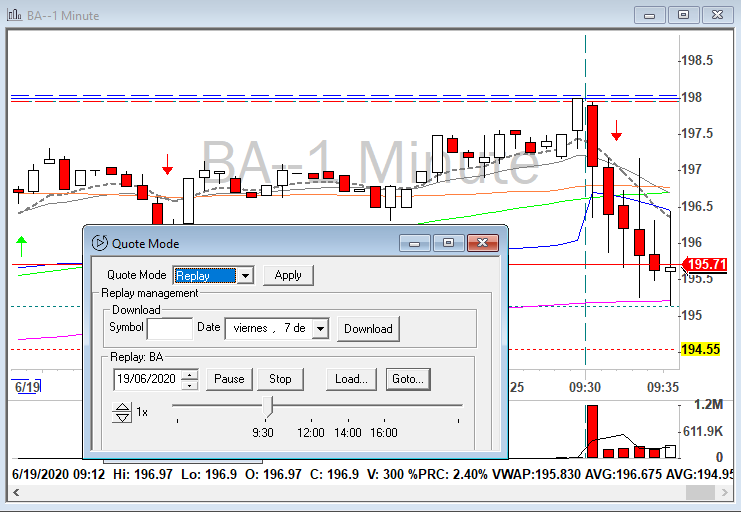This screenshot has height=512, width=741.
Task: Expand the download Date picker dropdown
Action: pos(320,328)
